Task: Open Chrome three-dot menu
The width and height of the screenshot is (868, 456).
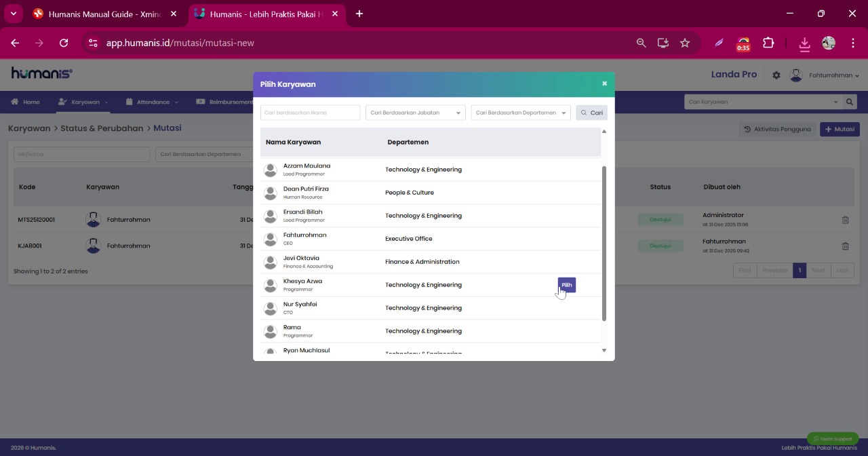Action: 852,43
